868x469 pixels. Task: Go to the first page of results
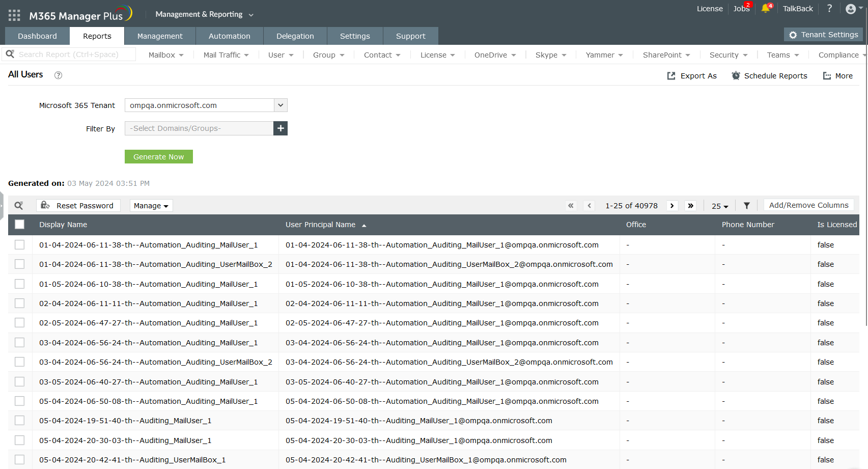pyautogui.click(x=571, y=206)
